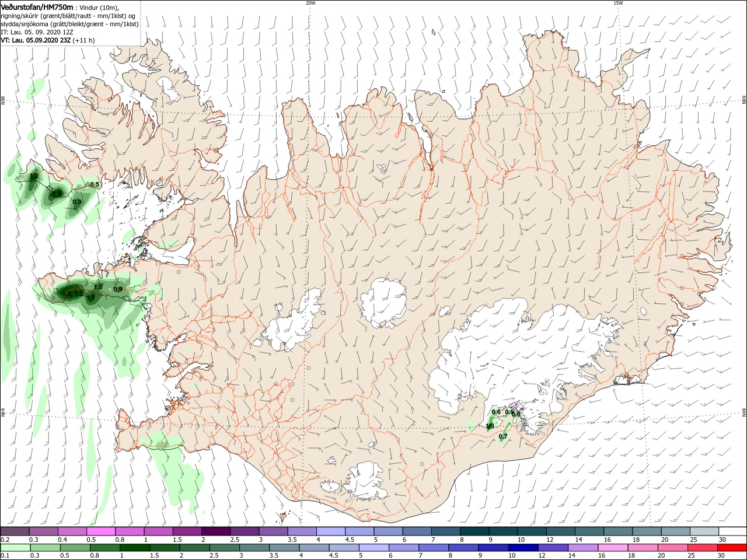Click the 0.2 label on snow scale
The height and width of the screenshot is (560, 747).
[x=5, y=540]
